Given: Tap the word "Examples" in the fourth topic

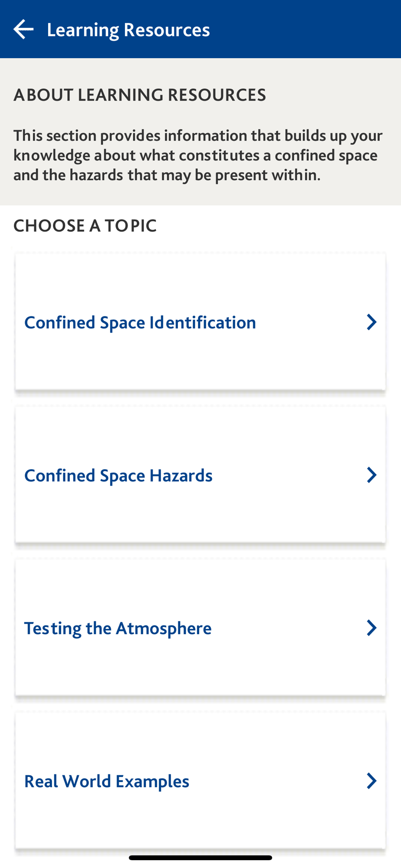Looking at the screenshot, I should (x=152, y=781).
